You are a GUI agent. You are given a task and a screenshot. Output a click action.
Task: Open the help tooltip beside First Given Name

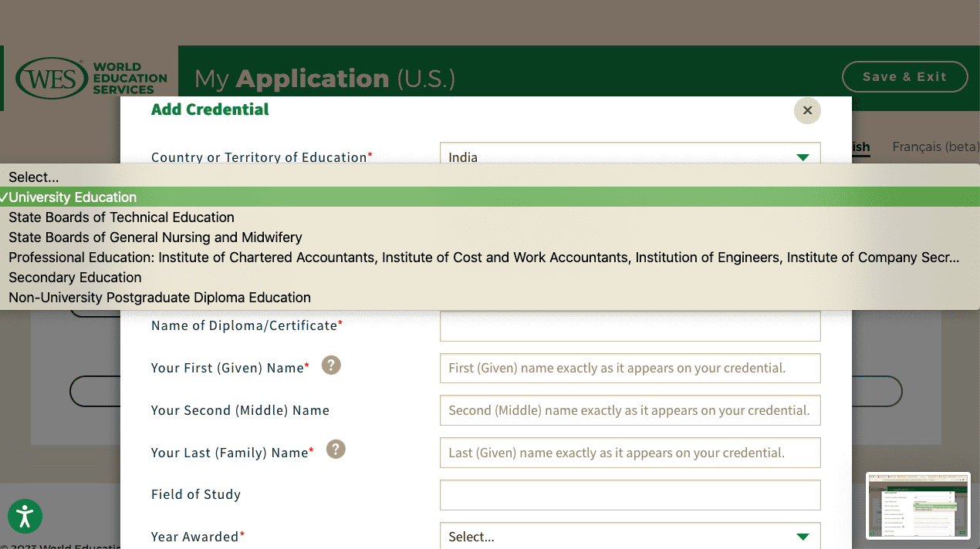click(331, 365)
